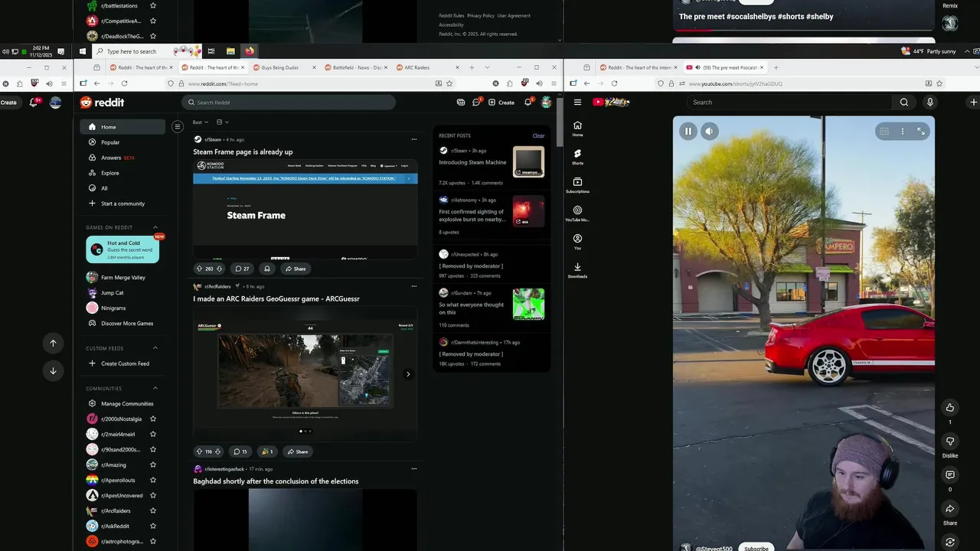980x551 pixels.
Task: Click Subscribe under the short
Action: point(756,548)
